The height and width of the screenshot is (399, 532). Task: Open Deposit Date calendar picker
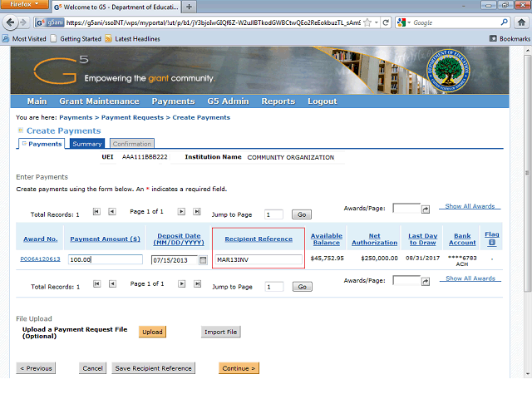[203, 260]
